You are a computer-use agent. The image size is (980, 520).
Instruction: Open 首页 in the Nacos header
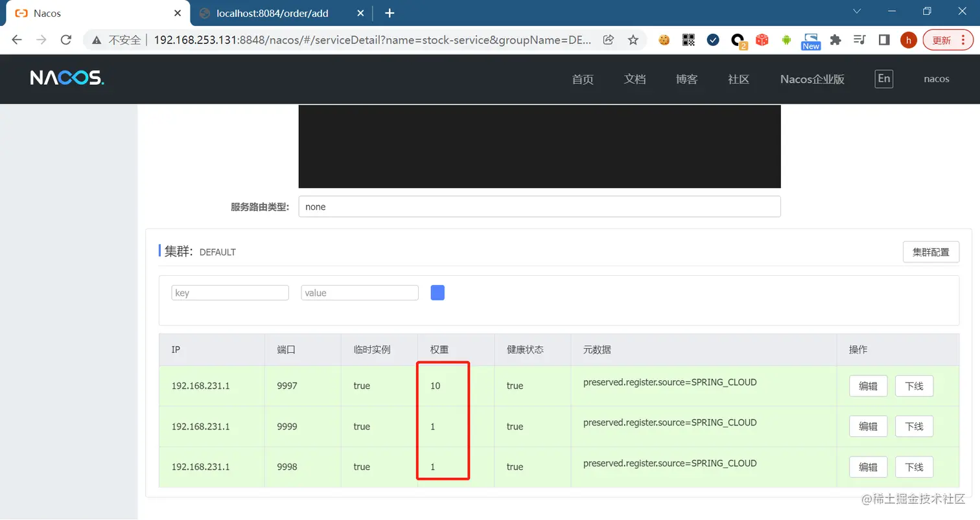pos(583,79)
